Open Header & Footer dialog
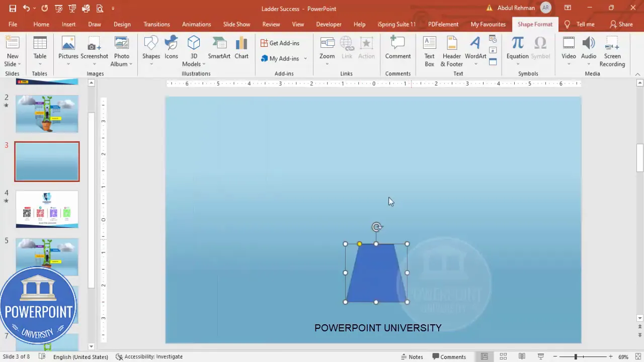Screen dimensions: 644x362 coord(452,51)
